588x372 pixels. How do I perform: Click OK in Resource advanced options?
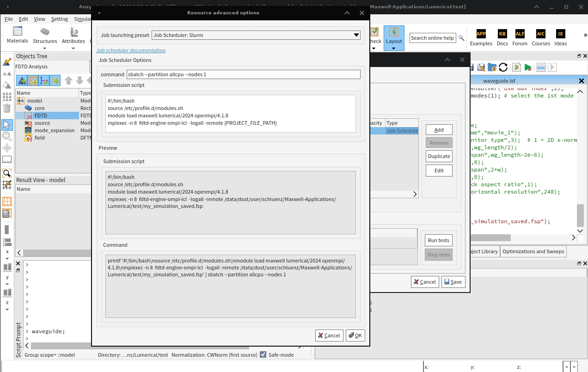355,335
